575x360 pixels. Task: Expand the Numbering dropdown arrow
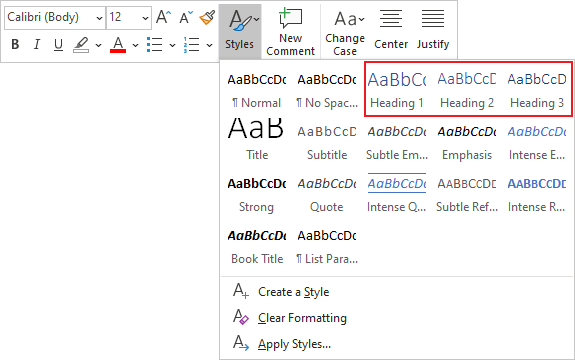(x=209, y=45)
